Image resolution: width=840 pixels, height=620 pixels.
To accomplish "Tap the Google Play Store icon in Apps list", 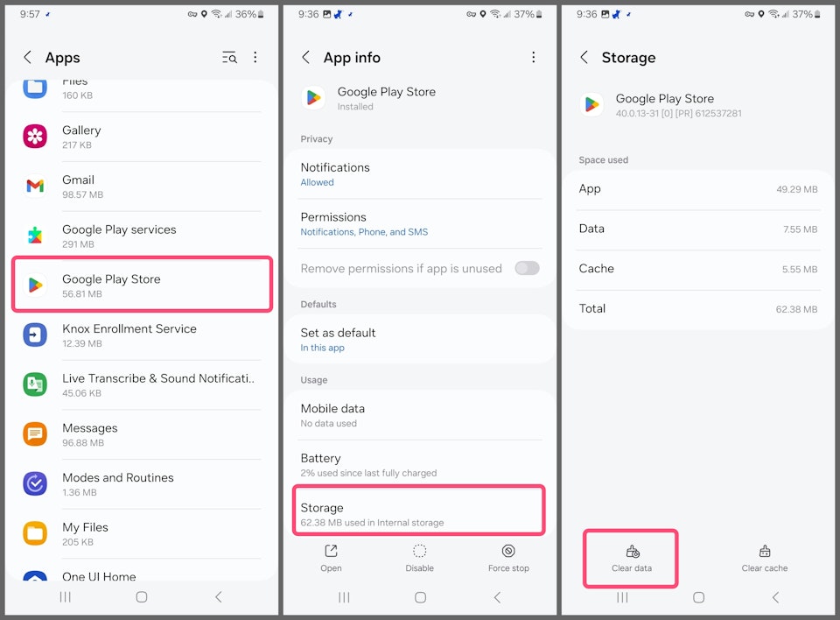I will pyautogui.click(x=35, y=285).
